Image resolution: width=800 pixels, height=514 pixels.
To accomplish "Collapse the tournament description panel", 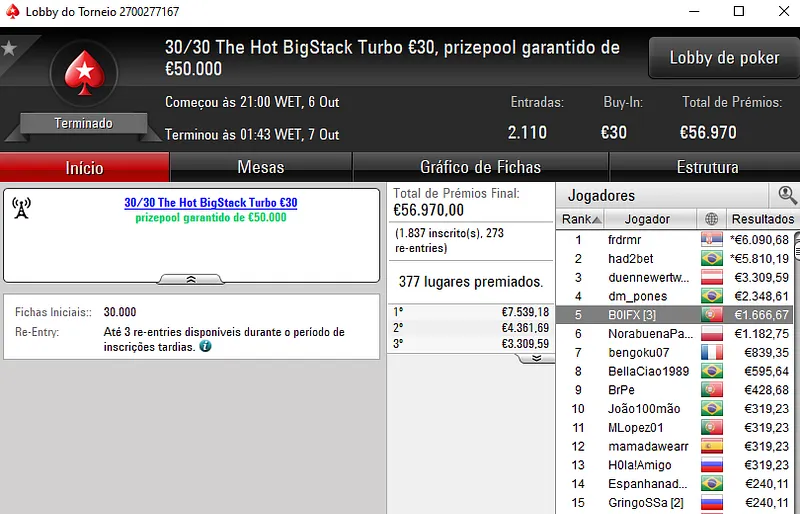I will (191, 280).
